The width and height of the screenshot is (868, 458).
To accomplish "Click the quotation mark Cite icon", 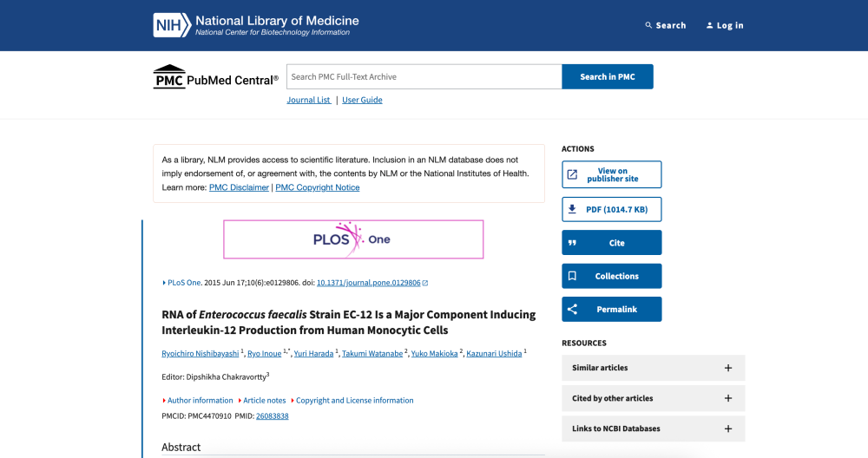I will (x=572, y=243).
